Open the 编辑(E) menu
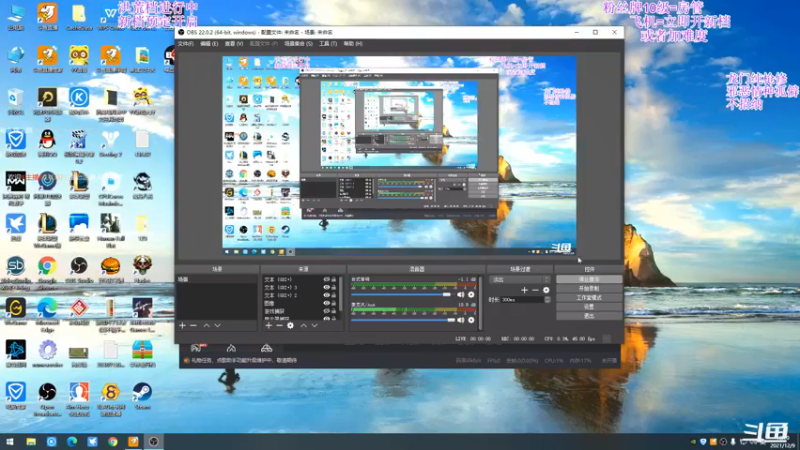The width and height of the screenshot is (800, 450). pos(209,44)
